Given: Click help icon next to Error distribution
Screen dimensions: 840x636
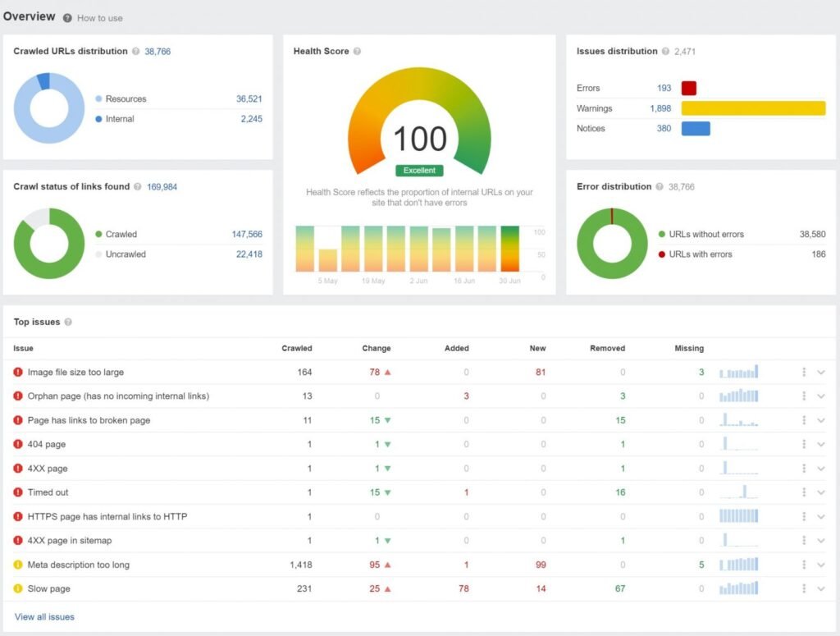Looking at the screenshot, I should (x=660, y=187).
